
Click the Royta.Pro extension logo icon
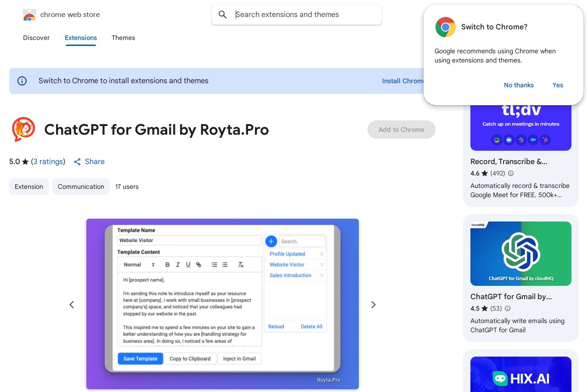(x=23, y=130)
